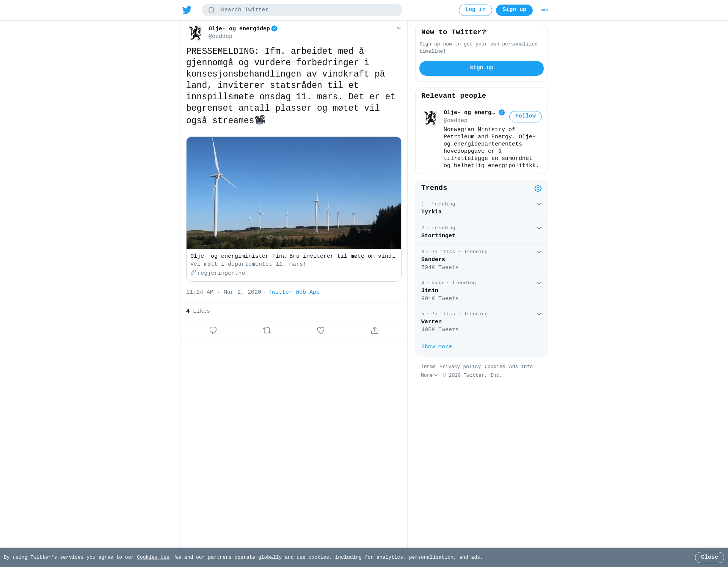Open the wind turbine article thumbnail
Viewport: 728px width, 567px height.
point(294,193)
